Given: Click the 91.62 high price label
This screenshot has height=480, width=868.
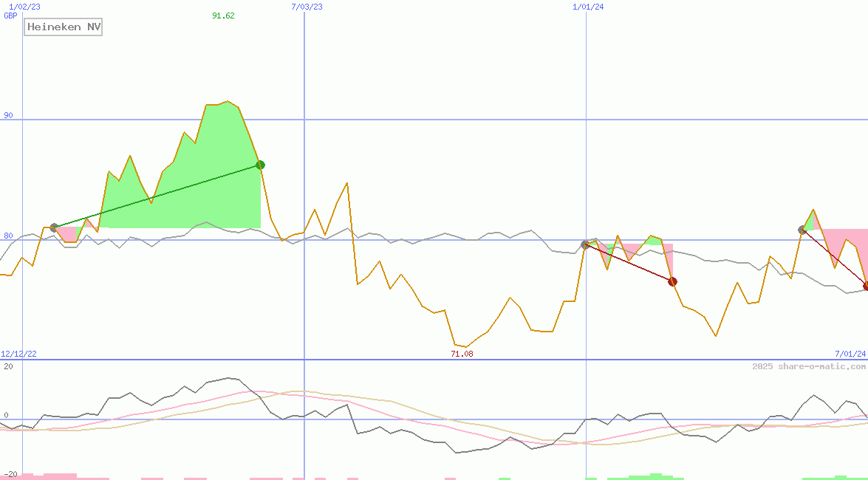Looking at the screenshot, I should [x=223, y=16].
